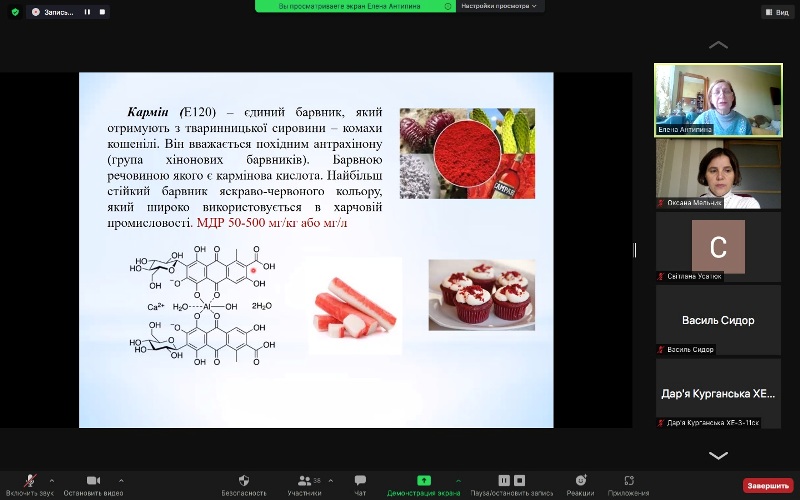Click the green encryption shield icon

pyautogui.click(x=15, y=12)
